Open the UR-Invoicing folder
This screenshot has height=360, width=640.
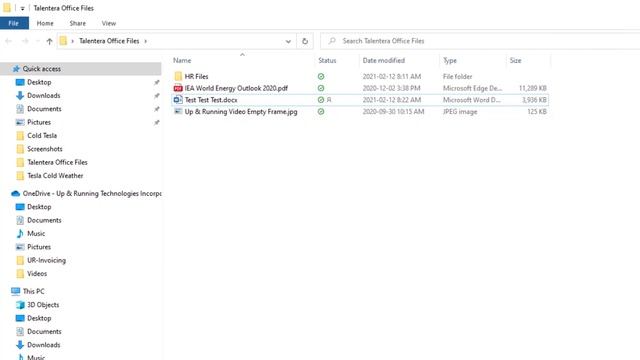tap(46, 260)
